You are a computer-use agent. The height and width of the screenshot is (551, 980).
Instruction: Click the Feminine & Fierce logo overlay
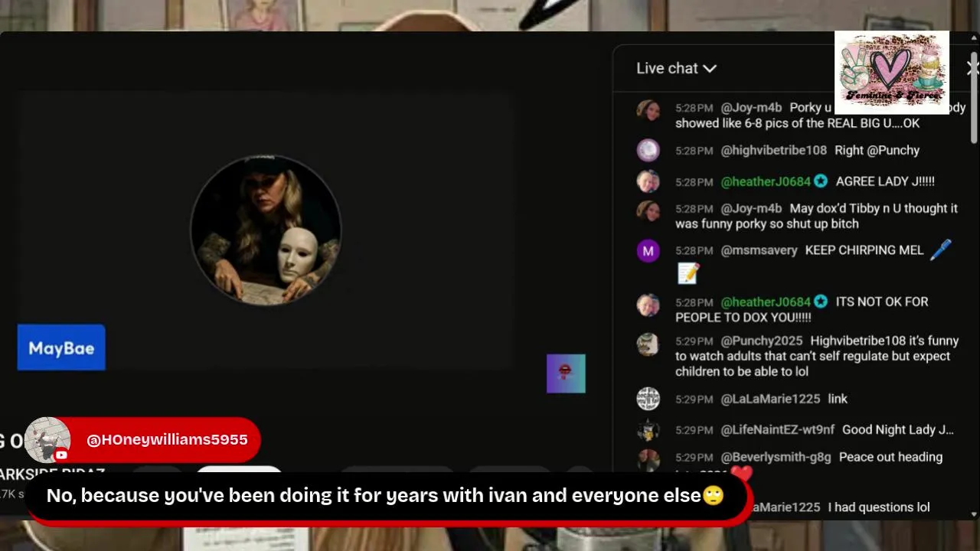[892, 72]
